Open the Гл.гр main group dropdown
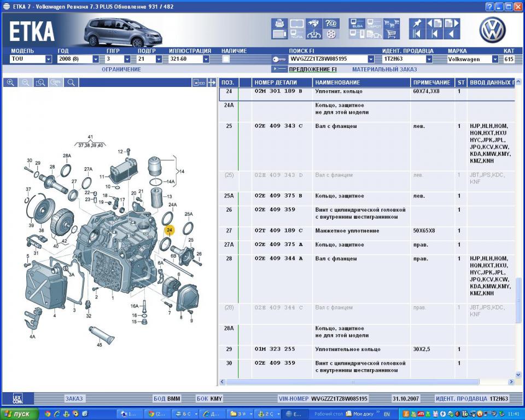525x420 pixels. point(127,59)
